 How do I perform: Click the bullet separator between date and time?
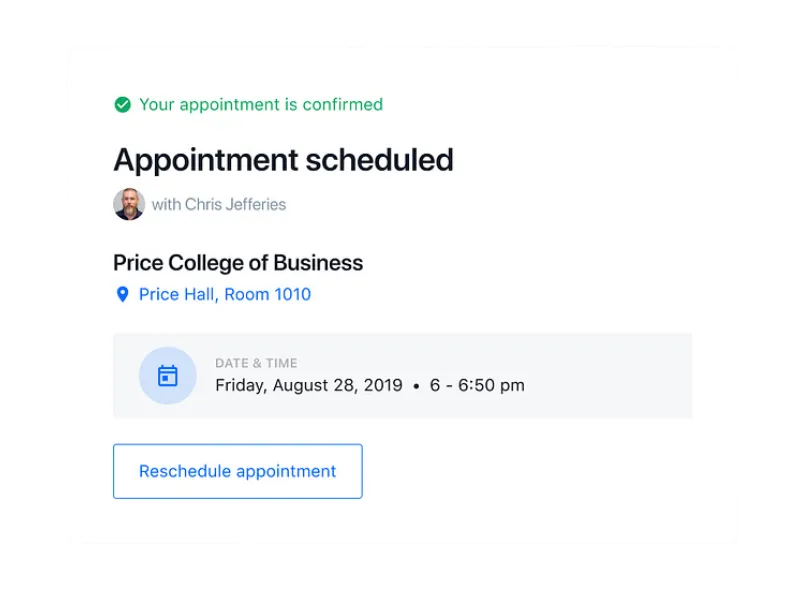[416, 385]
